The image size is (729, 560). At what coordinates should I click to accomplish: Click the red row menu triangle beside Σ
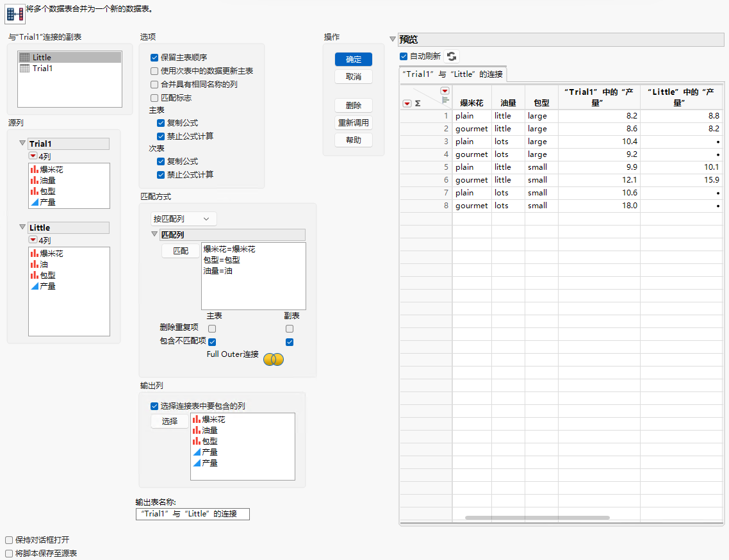click(x=407, y=104)
